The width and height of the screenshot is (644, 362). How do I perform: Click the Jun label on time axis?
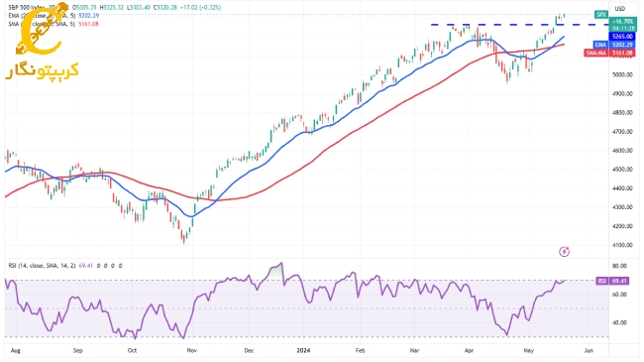tap(589, 351)
